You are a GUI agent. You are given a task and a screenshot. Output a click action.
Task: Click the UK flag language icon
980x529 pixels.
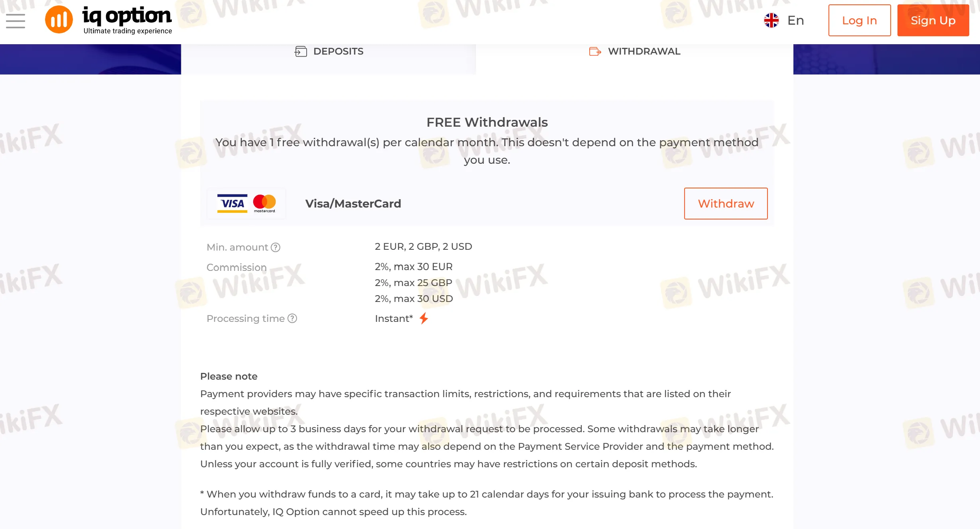tap(771, 20)
